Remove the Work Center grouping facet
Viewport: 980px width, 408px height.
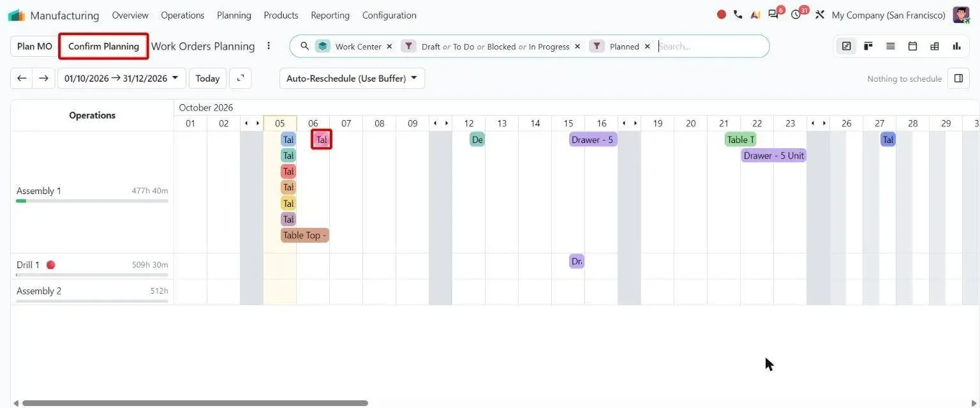[x=389, y=47]
